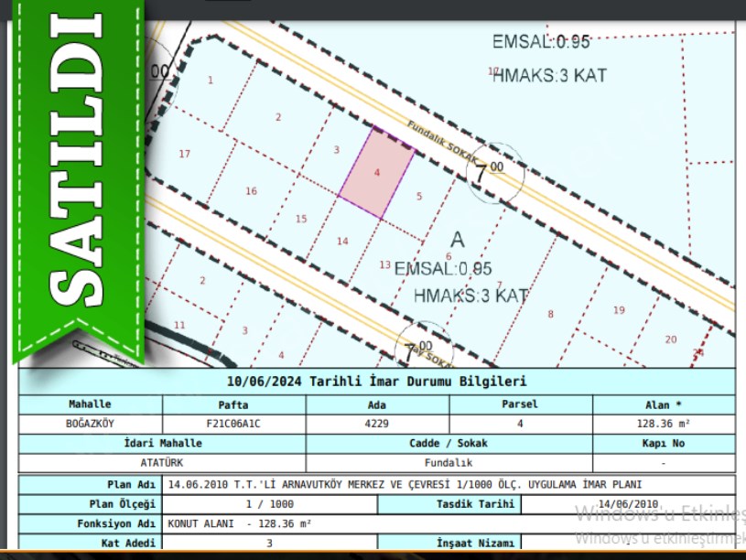
Task: Click parcel 19 on the map
Action: click(x=619, y=310)
